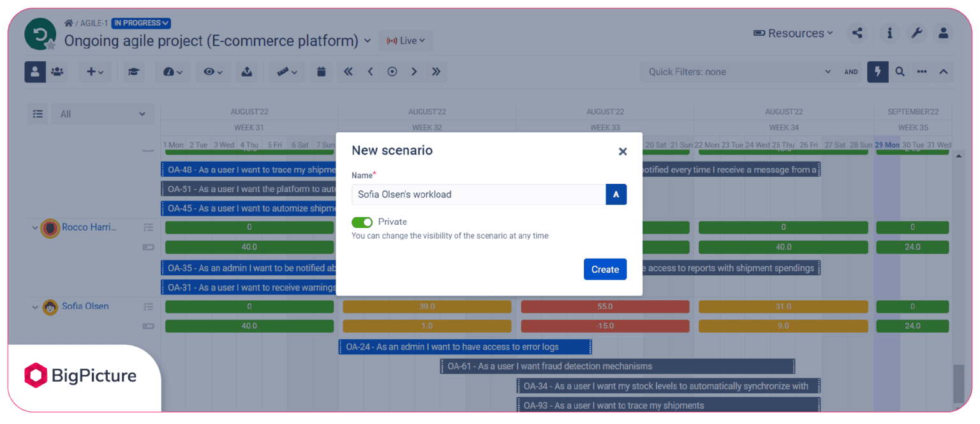Click the export upload icon
This screenshot has height=424, width=980.
tap(247, 72)
